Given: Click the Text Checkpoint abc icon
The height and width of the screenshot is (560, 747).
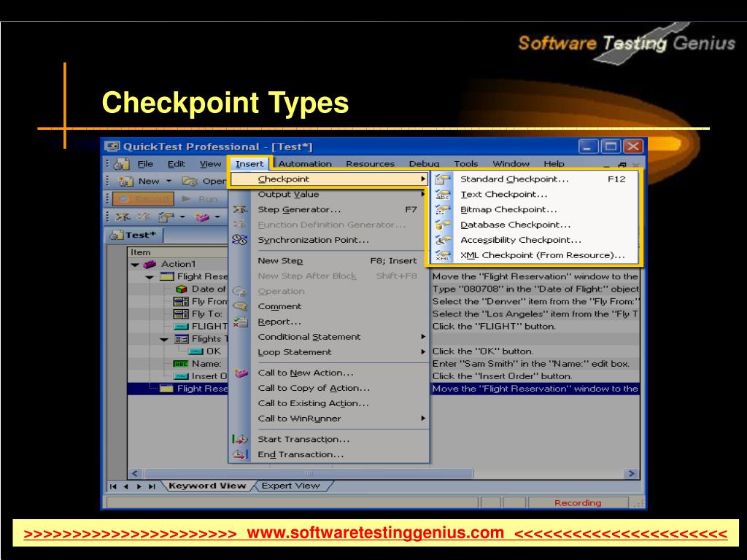Looking at the screenshot, I should pyautogui.click(x=443, y=194).
